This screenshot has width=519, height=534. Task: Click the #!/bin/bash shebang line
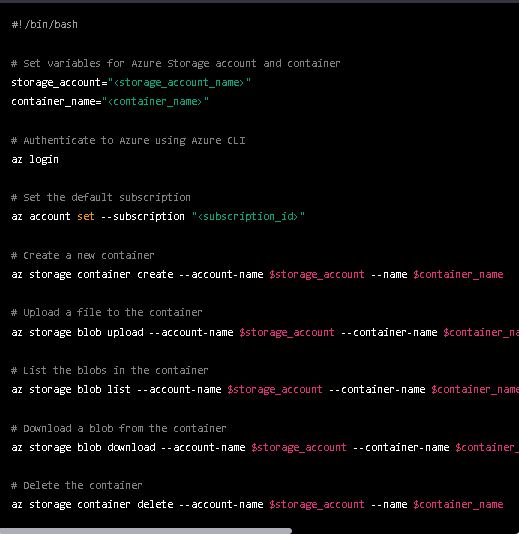[x=45, y=25]
